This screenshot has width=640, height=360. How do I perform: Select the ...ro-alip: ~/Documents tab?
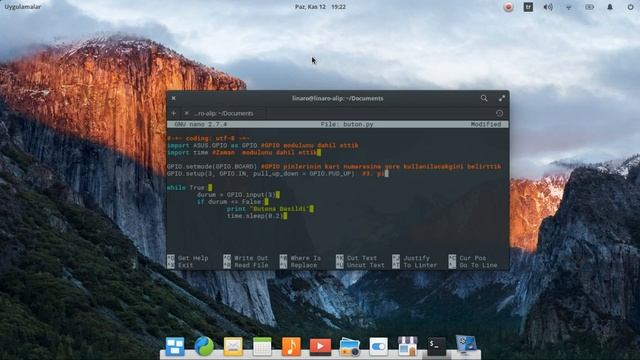(224, 113)
